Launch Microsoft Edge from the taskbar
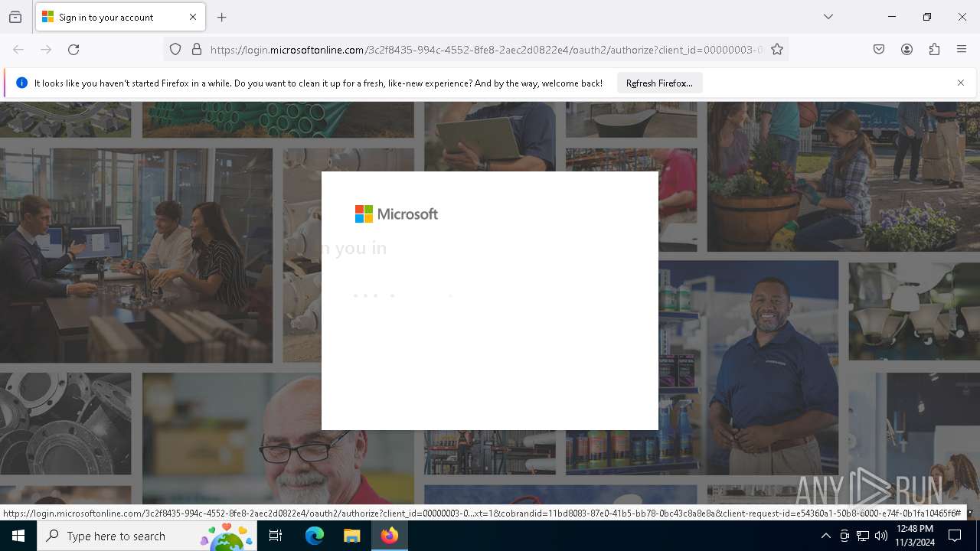Viewport: 980px width, 551px height. pyautogui.click(x=315, y=536)
